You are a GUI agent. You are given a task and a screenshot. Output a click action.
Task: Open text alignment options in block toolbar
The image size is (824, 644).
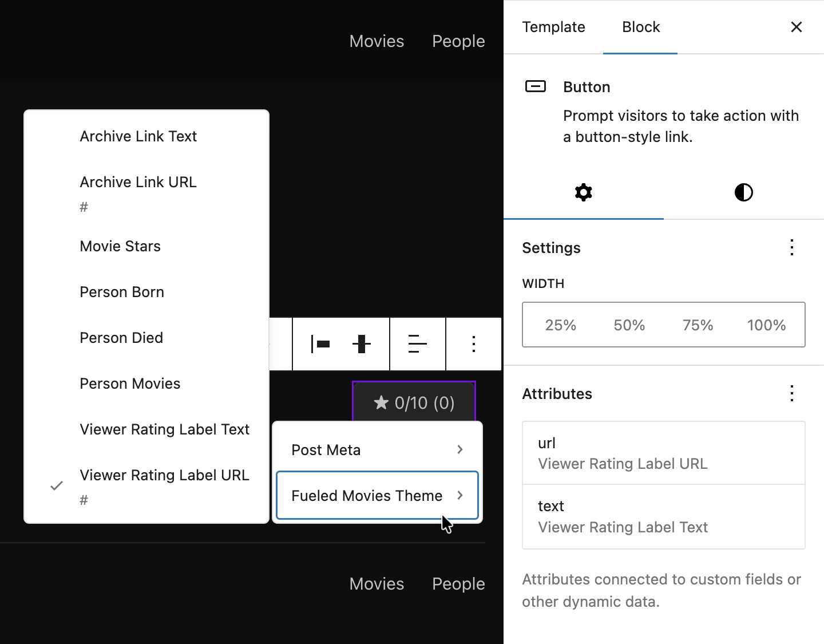pos(418,343)
